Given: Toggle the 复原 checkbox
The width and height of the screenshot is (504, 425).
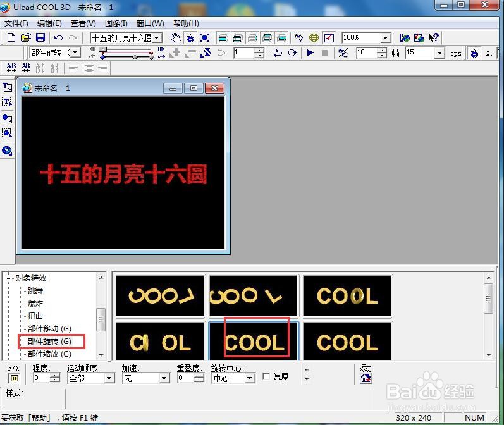Looking at the screenshot, I should click(x=266, y=376).
